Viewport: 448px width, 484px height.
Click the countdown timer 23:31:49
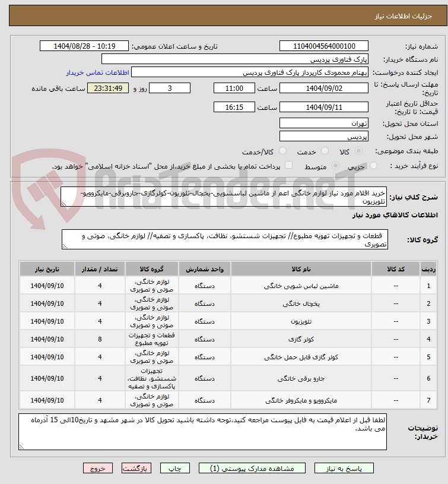click(108, 88)
